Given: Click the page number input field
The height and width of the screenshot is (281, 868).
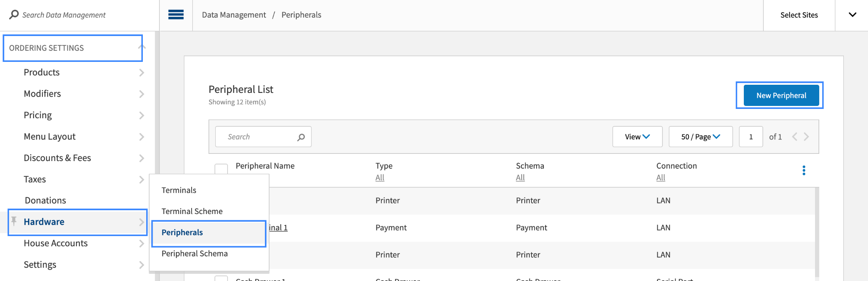Looking at the screenshot, I should [x=751, y=136].
